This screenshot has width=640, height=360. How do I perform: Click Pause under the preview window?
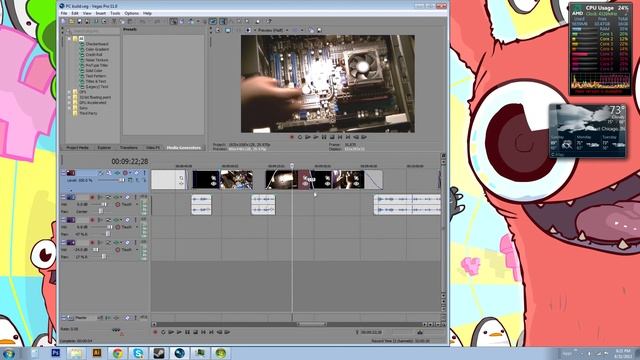pyautogui.click(x=324, y=138)
